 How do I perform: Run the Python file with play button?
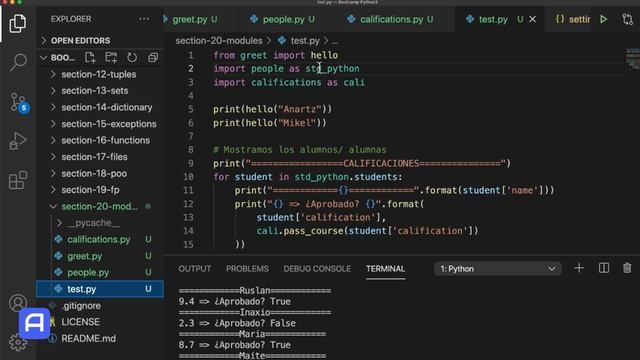tap(604, 19)
